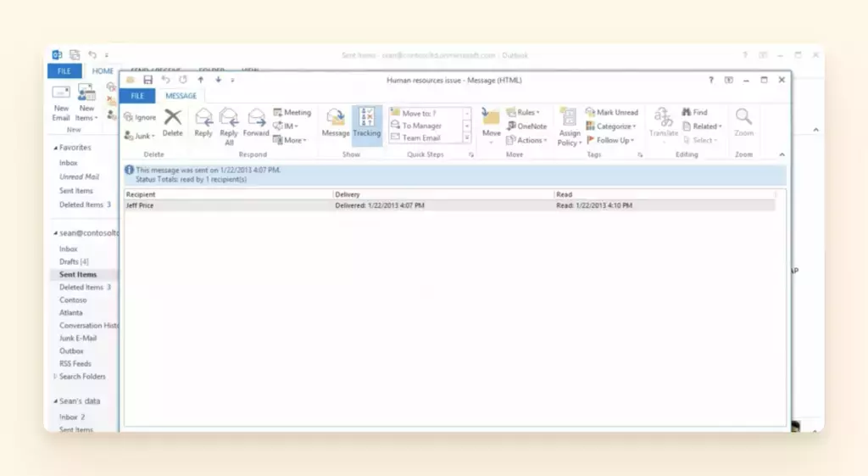Select the Jeff Price recipient row
This screenshot has width=868, height=476.
(x=449, y=205)
